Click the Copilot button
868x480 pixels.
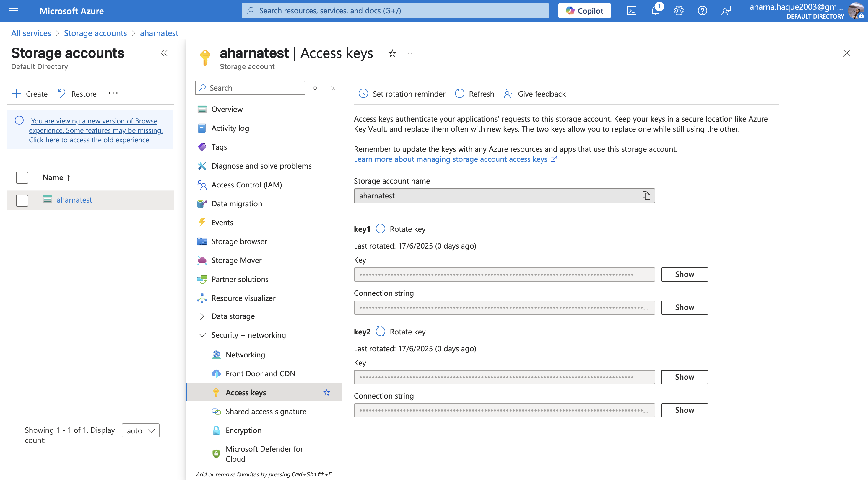tap(584, 11)
